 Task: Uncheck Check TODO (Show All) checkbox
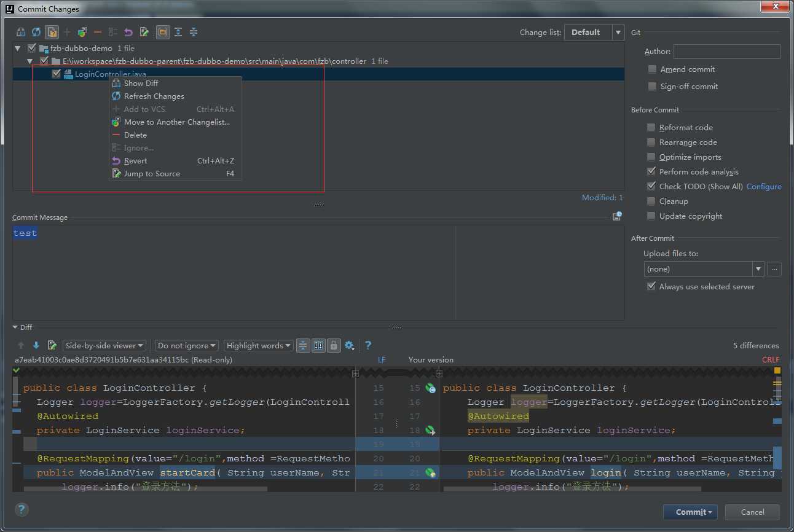pos(651,186)
